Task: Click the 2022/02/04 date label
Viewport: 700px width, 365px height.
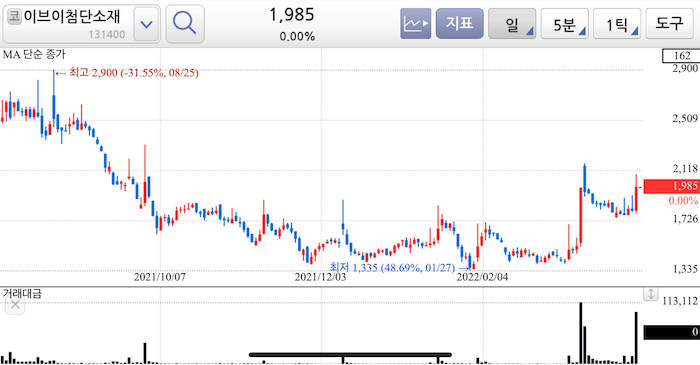Action: (x=482, y=277)
